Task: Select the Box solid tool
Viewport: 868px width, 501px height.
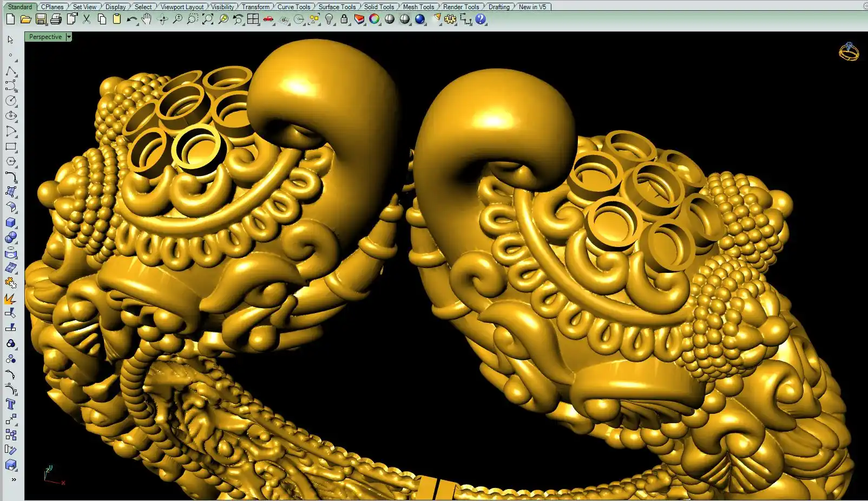Action: pos(11,223)
